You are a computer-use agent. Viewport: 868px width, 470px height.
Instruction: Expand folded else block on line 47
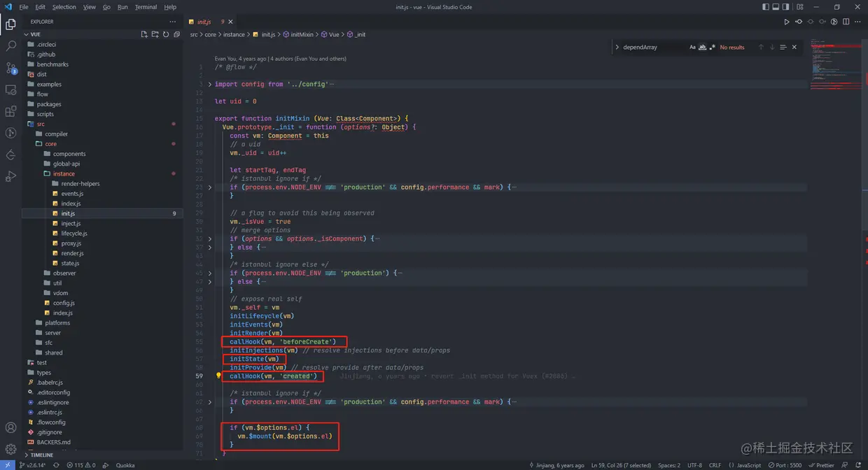(210, 282)
